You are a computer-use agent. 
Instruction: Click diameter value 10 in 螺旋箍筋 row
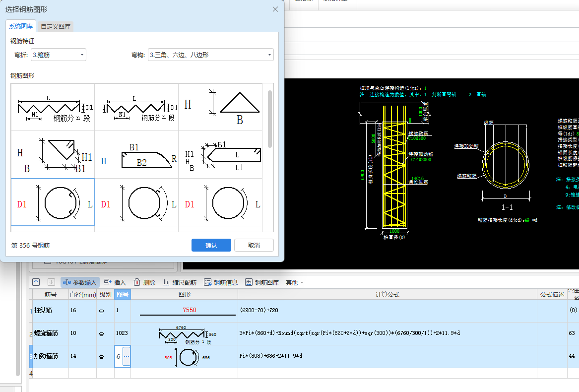(73, 333)
